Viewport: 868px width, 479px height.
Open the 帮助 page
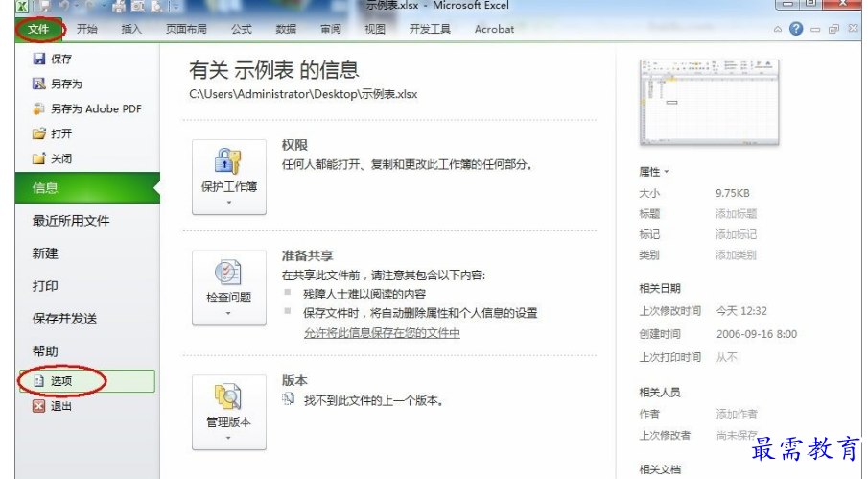[x=45, y=350]
